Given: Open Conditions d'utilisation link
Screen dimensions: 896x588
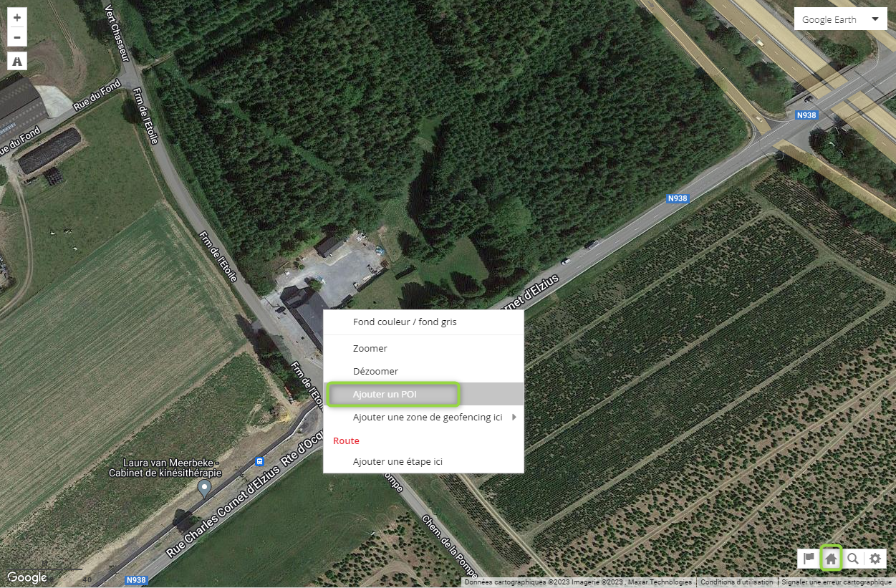Looking at the screenshot, I should pyautogui.click(x=737, y=582).
